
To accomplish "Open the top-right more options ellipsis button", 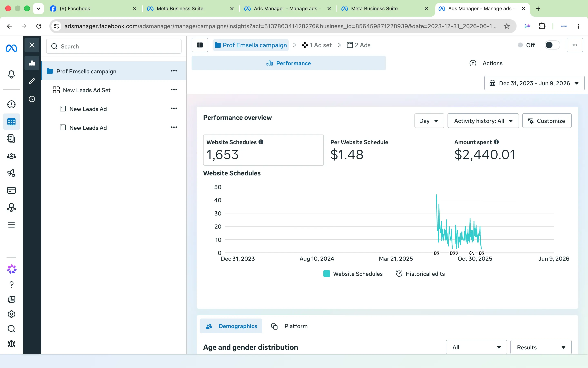I will point(575,45).
